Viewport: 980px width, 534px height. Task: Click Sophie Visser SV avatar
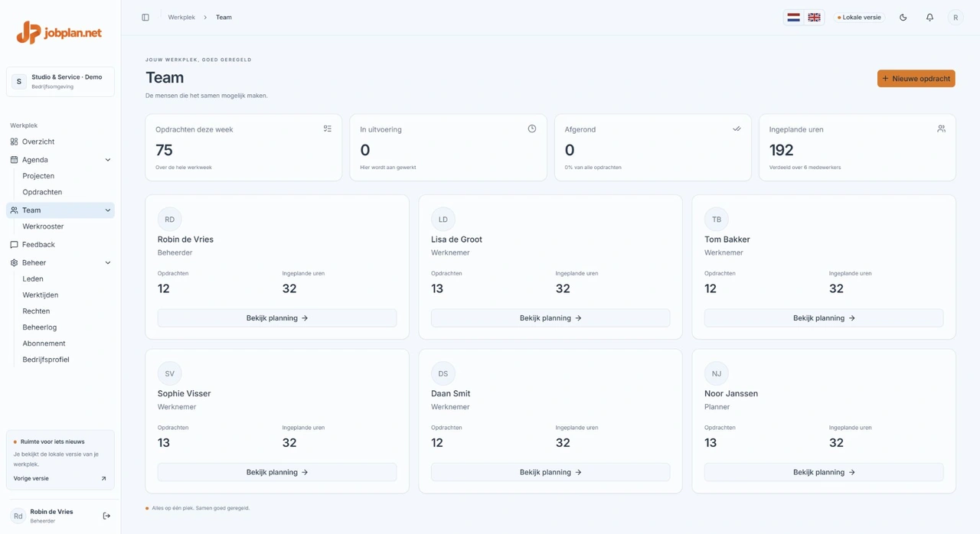[169, 373]
